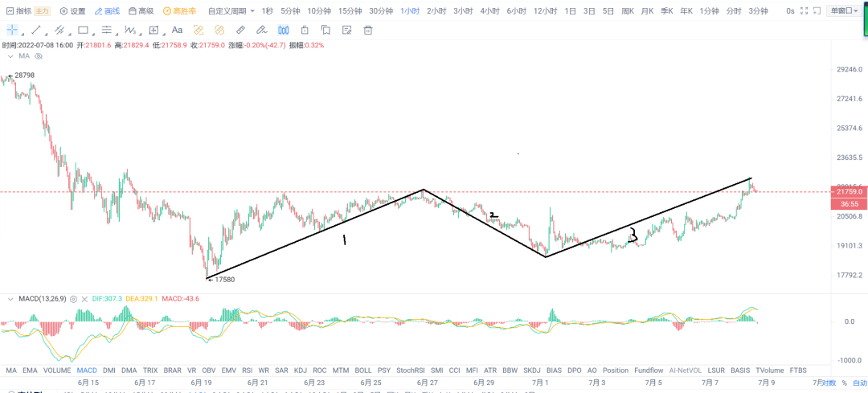Collapse the MA indicator legend
Screen dimensions: 868x393
[x=11, y=56]
